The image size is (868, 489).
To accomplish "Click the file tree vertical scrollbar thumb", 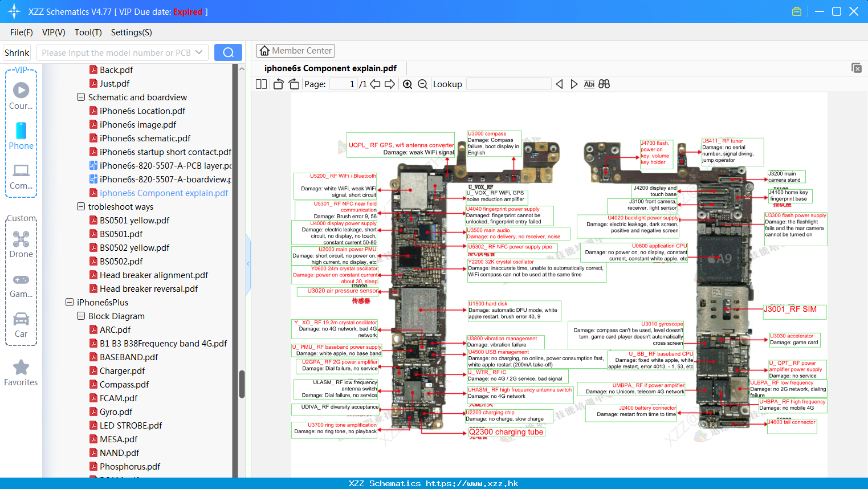I will (242, 384).
